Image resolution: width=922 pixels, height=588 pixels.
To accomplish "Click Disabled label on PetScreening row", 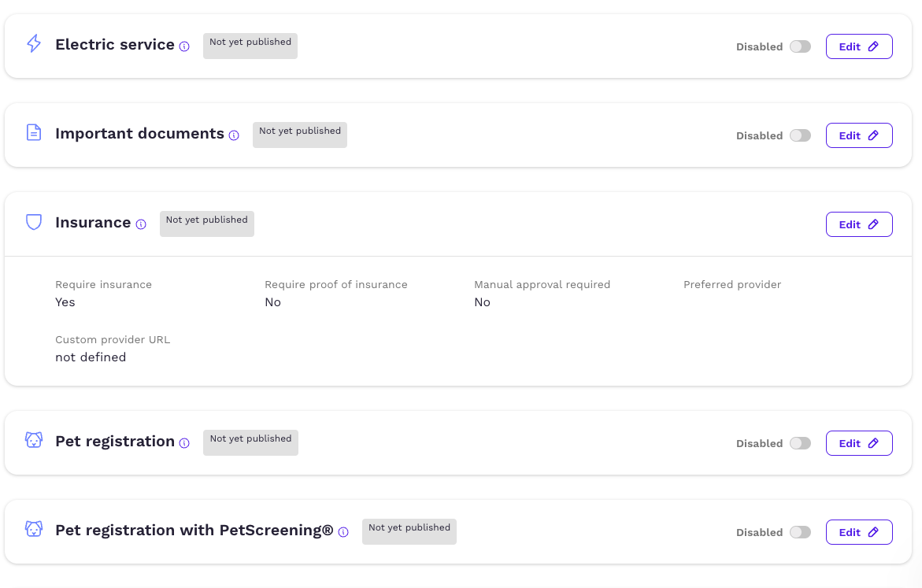I will pos(759,533).
